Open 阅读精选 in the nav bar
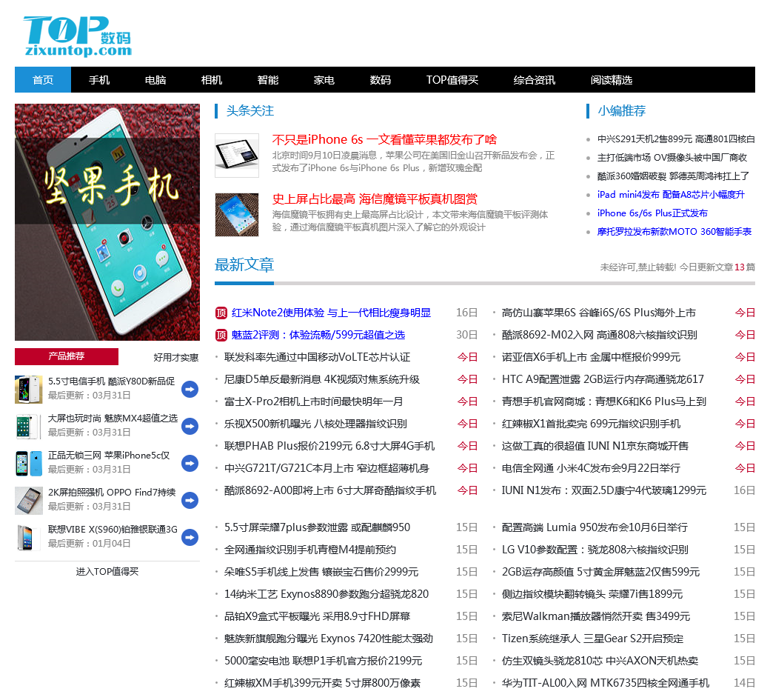 pos(612,79)
